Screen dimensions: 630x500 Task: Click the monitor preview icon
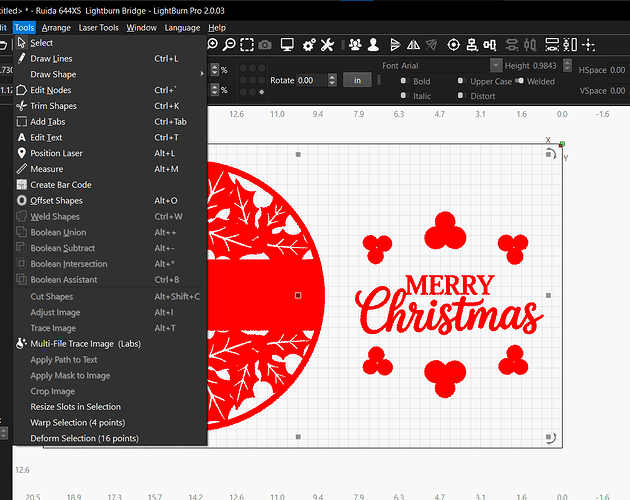click(x=287, y=45)
